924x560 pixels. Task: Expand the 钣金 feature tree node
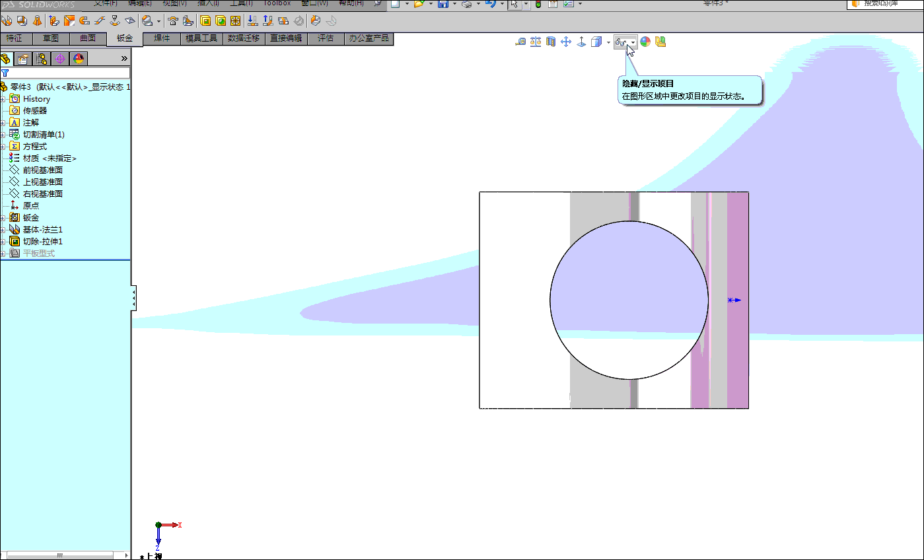tap(3, 218)
